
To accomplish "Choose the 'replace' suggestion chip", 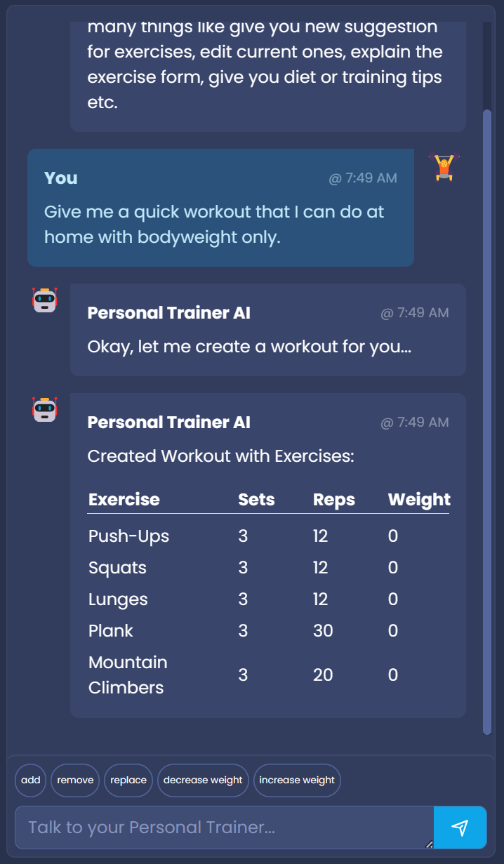I will (x=128, y=780).
